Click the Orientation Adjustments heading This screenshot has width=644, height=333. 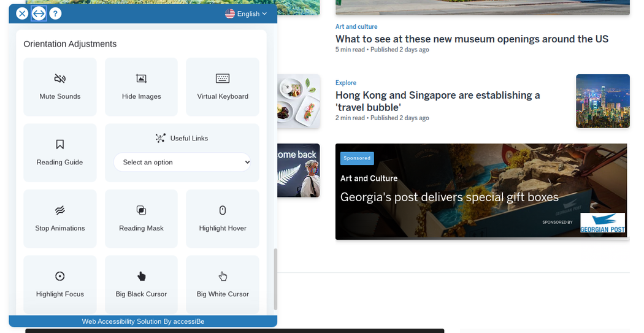(x=70, y=44)
